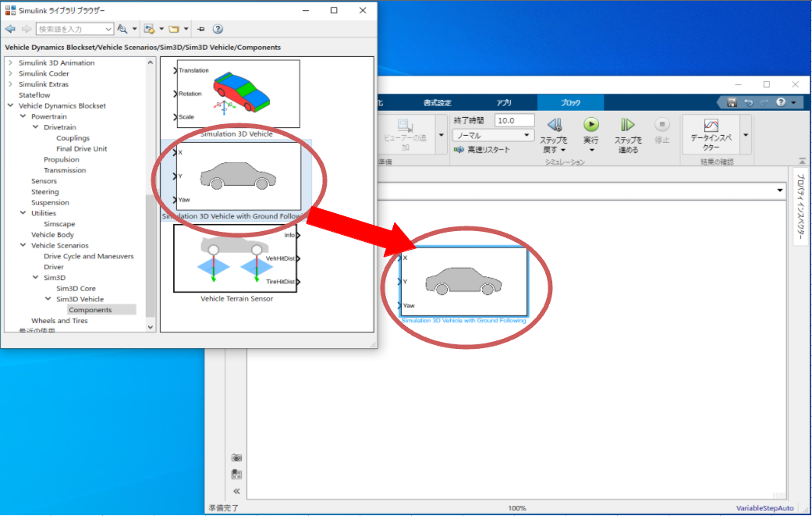Viewport: 812px width, 516px height.
Task: Collapse the Utilities tree node
Action: pos(23,213)
